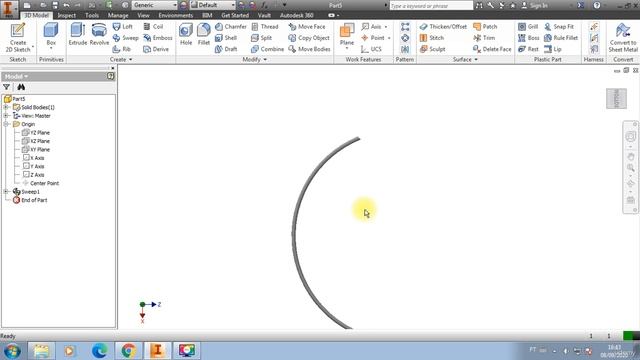Click the Sign In button

coord(535,6)
